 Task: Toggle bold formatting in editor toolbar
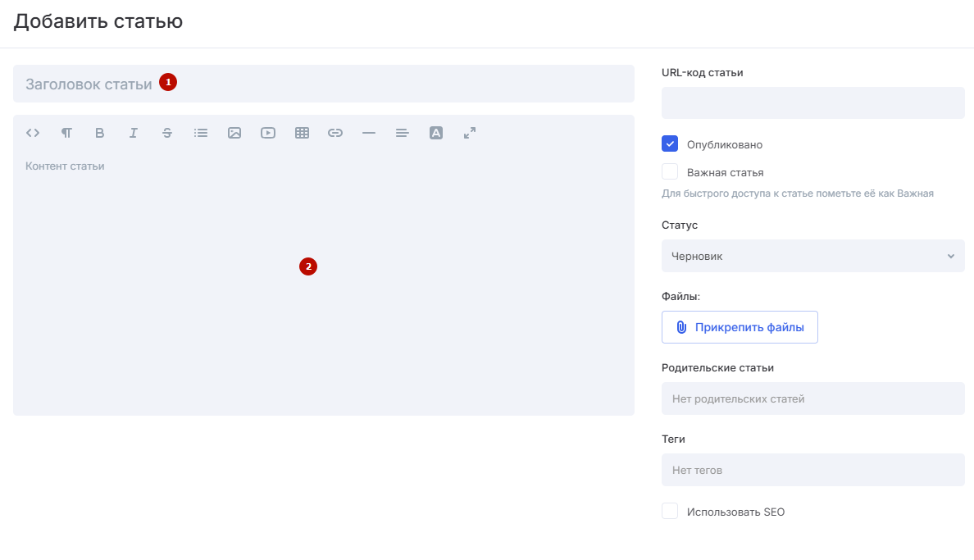(x=100, y=133)
